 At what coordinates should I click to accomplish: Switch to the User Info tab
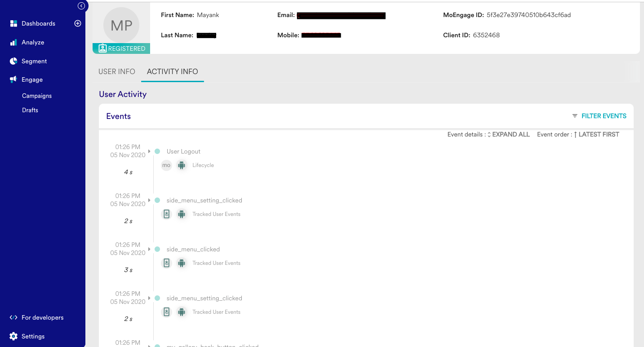click(117, 72)
